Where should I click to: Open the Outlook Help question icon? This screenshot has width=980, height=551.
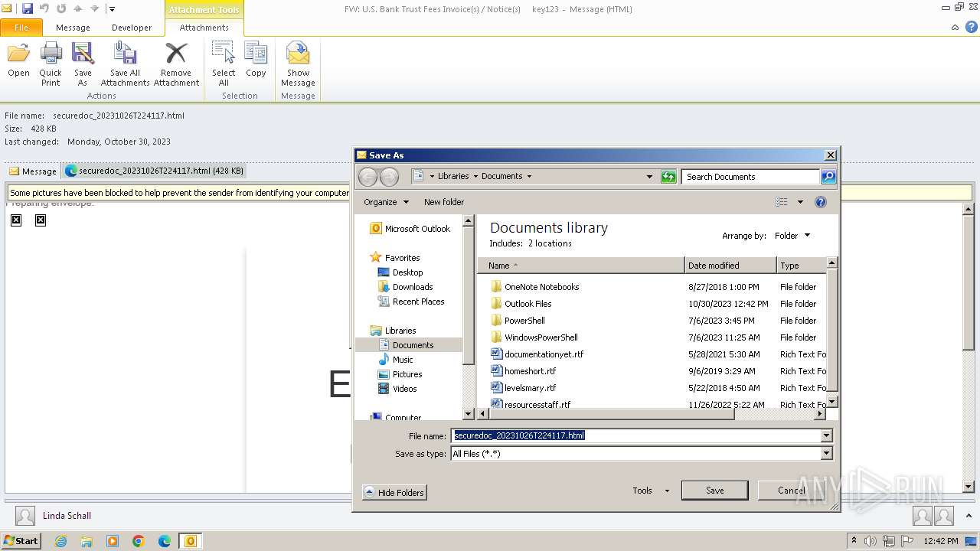970,27
